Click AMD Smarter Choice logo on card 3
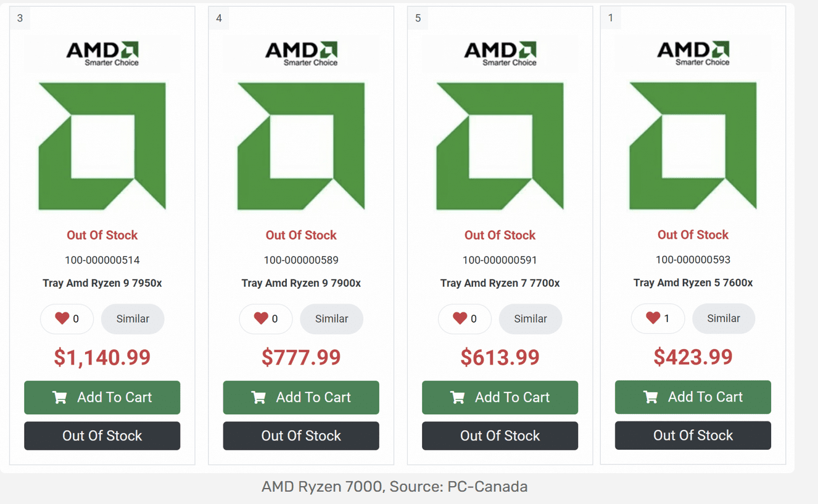The image size is (818, 504). click(102, 53)
